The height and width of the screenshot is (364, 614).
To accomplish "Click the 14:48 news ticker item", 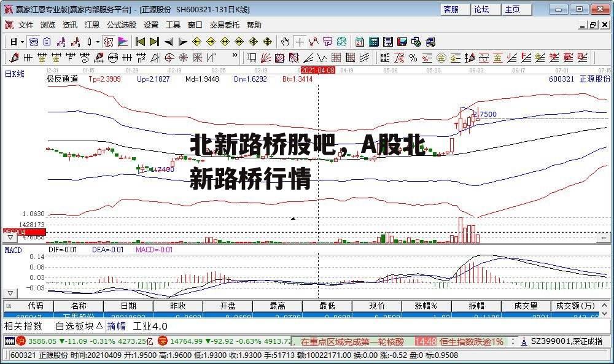I will [459, 341].
